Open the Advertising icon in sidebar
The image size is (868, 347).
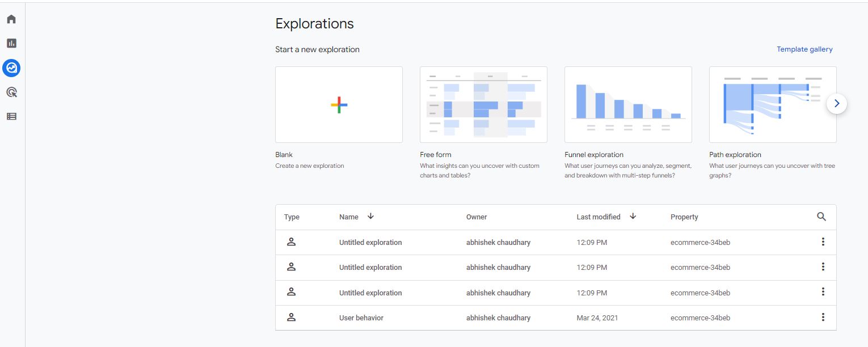point(11,92)
